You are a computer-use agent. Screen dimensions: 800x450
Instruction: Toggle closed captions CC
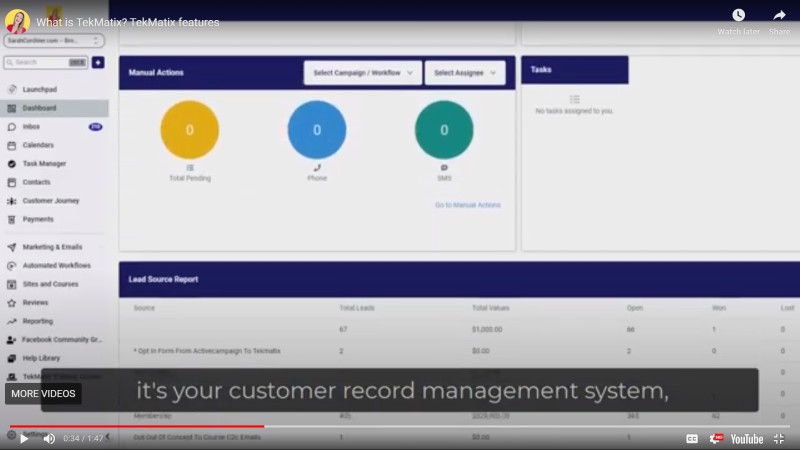coord(692,439)
